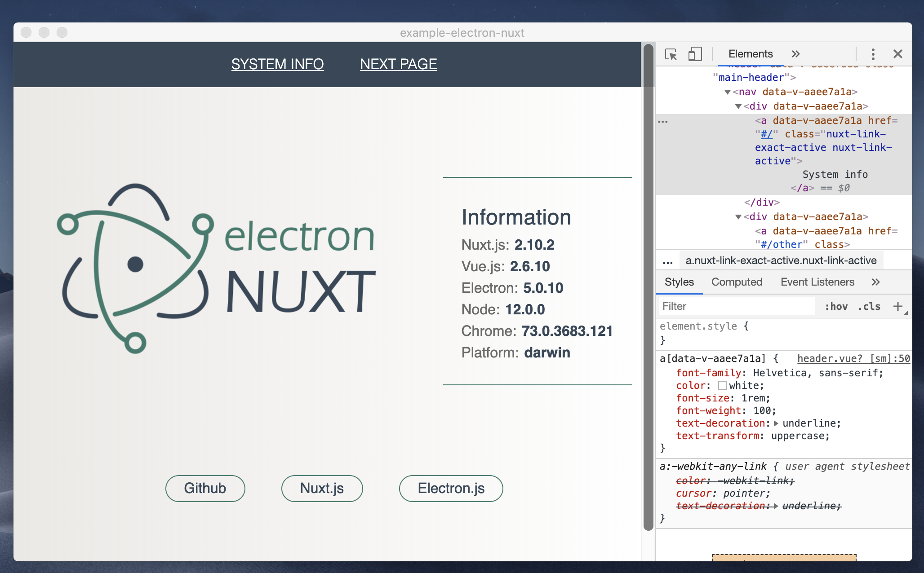924x573 pixels.
Task: Click the styles Filter input field
Action: pos(737,306)
